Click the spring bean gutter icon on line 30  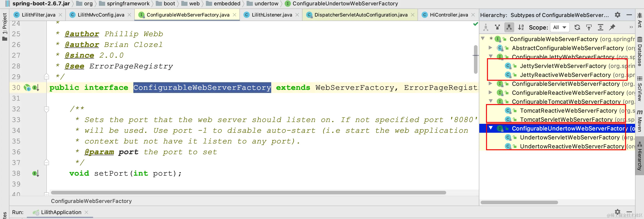tap(27, 88)
